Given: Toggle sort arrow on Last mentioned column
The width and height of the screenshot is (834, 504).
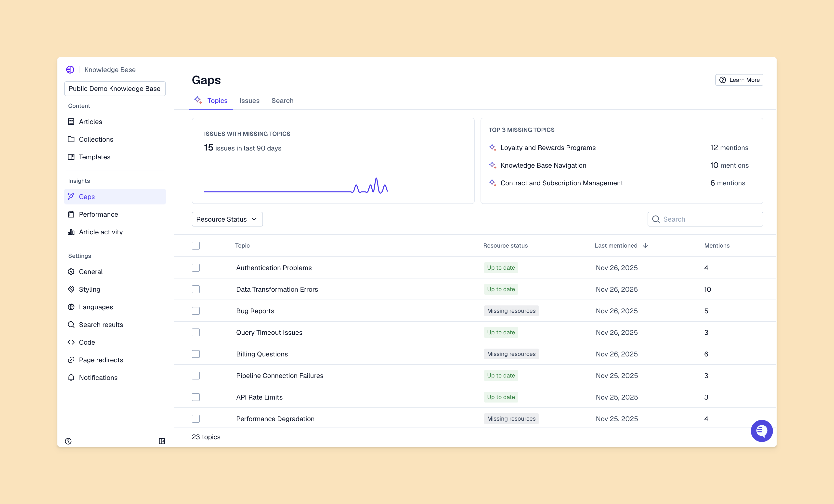Looking at the screenshot, I should [x=645, y=246].
